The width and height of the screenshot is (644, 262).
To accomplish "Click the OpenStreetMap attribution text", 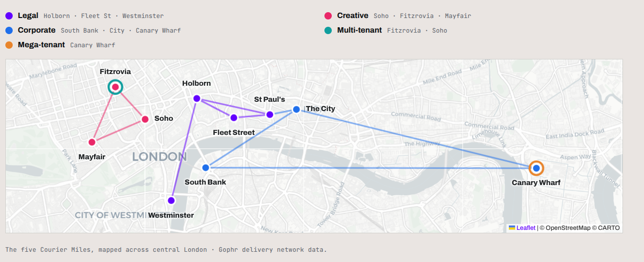I will pyautogui.click(x=564, y=227).
